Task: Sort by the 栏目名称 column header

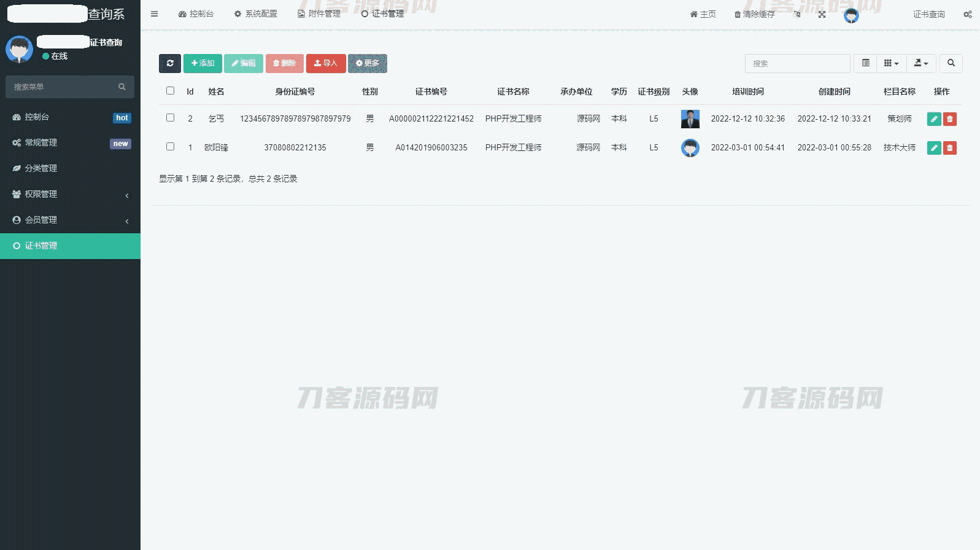Action: 900,92
